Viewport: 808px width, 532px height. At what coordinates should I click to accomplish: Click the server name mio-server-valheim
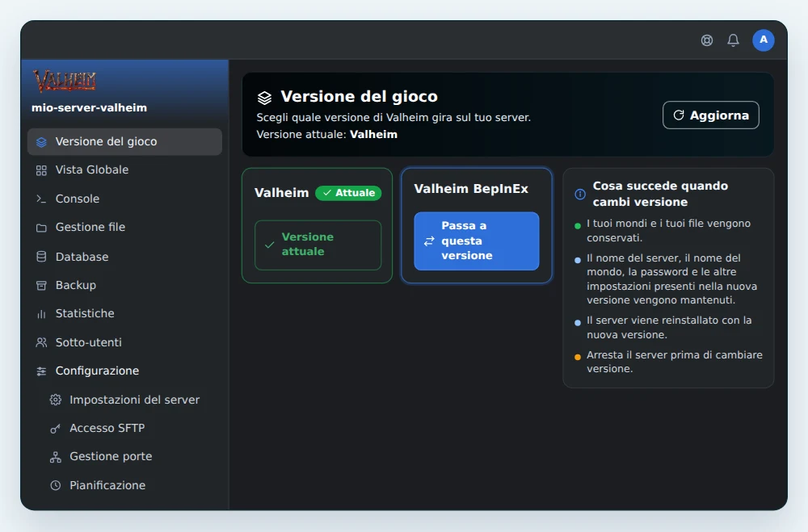click(89, 107)
